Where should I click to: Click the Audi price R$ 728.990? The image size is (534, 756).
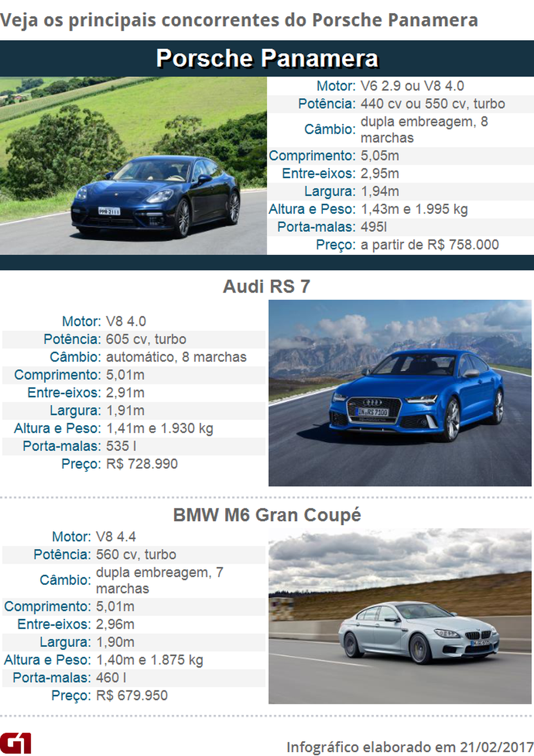142,464
